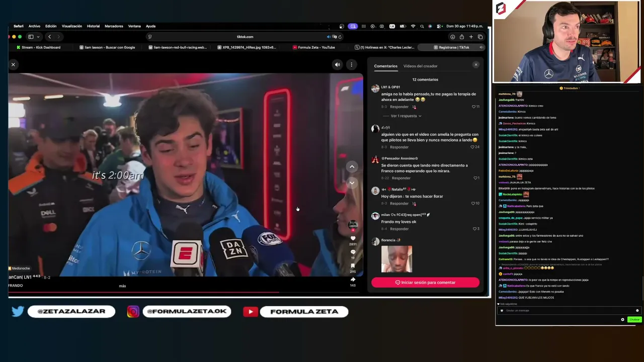This screenshot has width=644, height=362.
Task: Like Natalia's comment with the heart
Action: [473, 203]
